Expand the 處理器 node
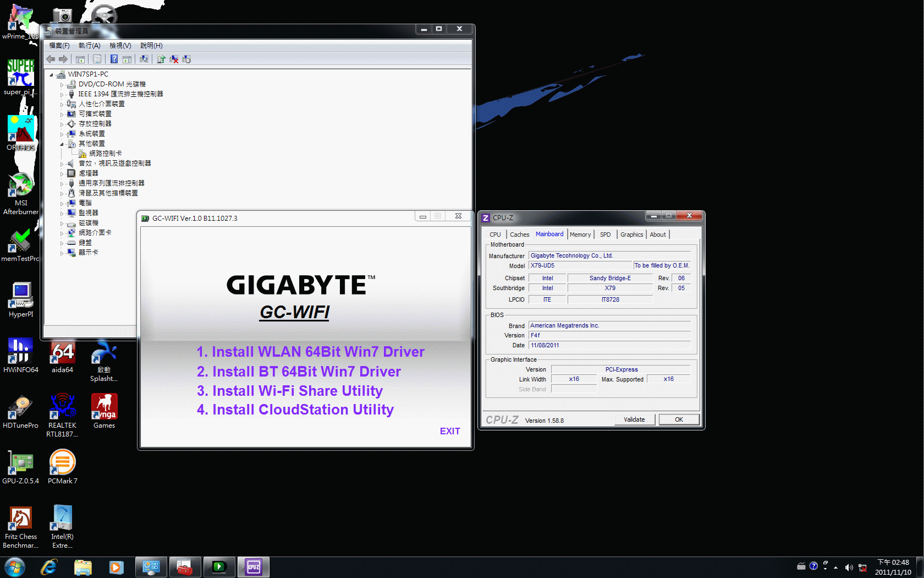The width and height of the screenshot is (924, 578). [62, 174]
